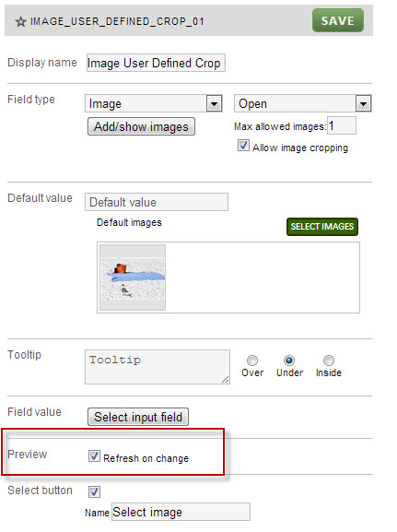The height and width of the screenshot is (532, 397).
Task: Click the Add/show images button
Action: (141, 126)
